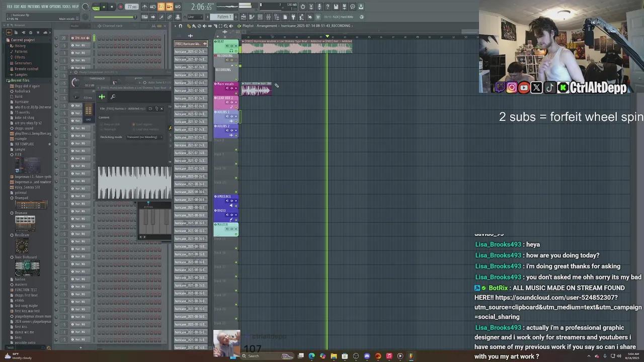The image size is (644, 362).
Task: Open the TOOLS menu
Action: tap(66, 7)
